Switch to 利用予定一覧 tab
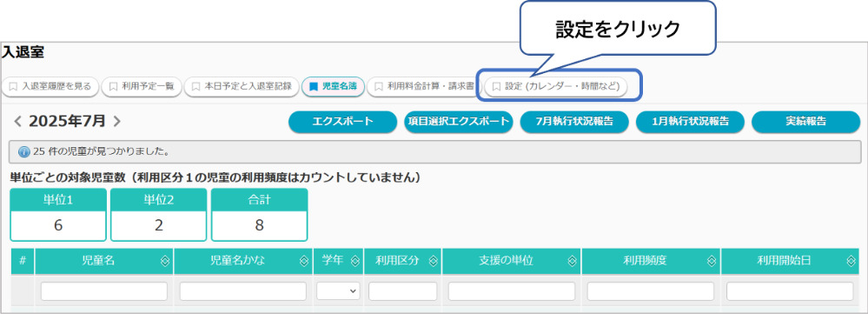Image resolution: width=868 pixels, height=314 pixels. [x=142, y=86]
